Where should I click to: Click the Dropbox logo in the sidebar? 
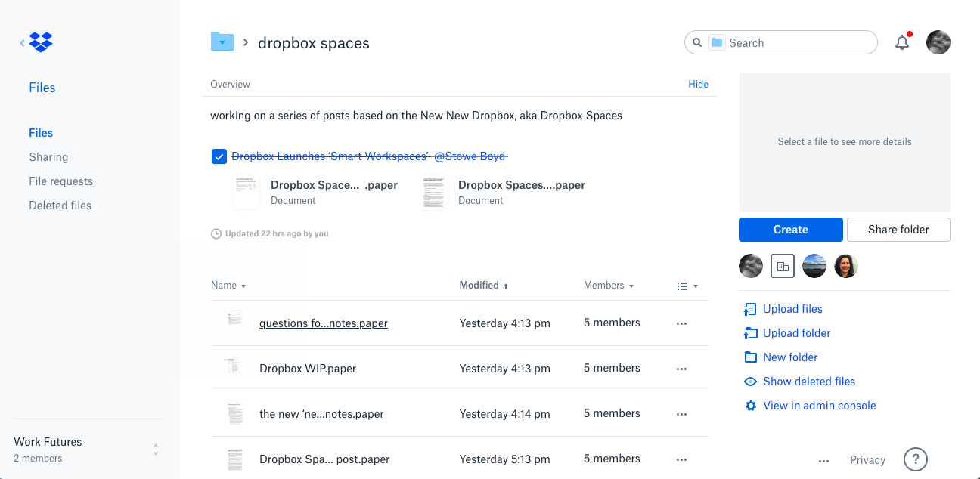coord(40,42)
